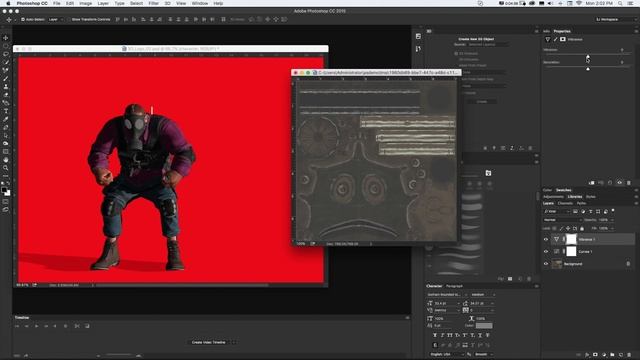Image resolution: width=640 pixels, height=360 pixels.
Task: Click Superscript in Character panel
Action: tap(465, 335)
